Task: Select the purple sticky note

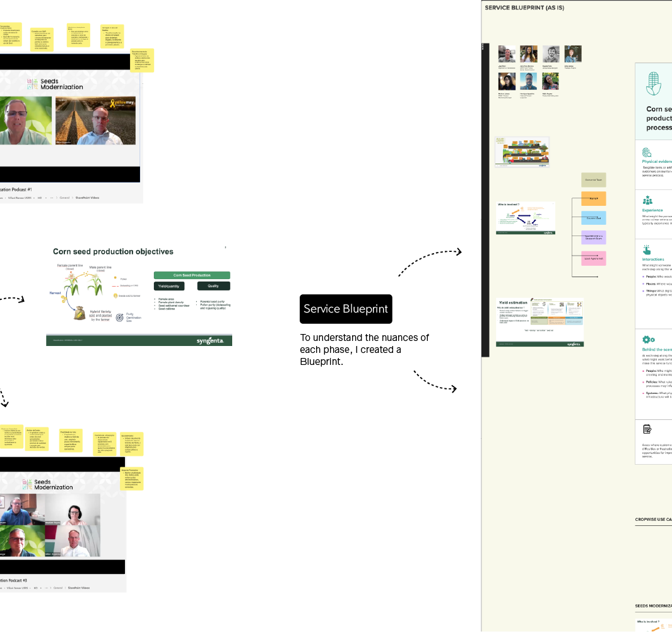Action: (x=593, y=237)
